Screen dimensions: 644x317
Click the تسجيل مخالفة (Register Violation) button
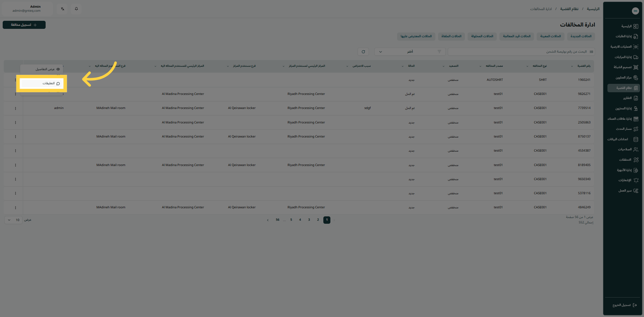tap(24, 25)
